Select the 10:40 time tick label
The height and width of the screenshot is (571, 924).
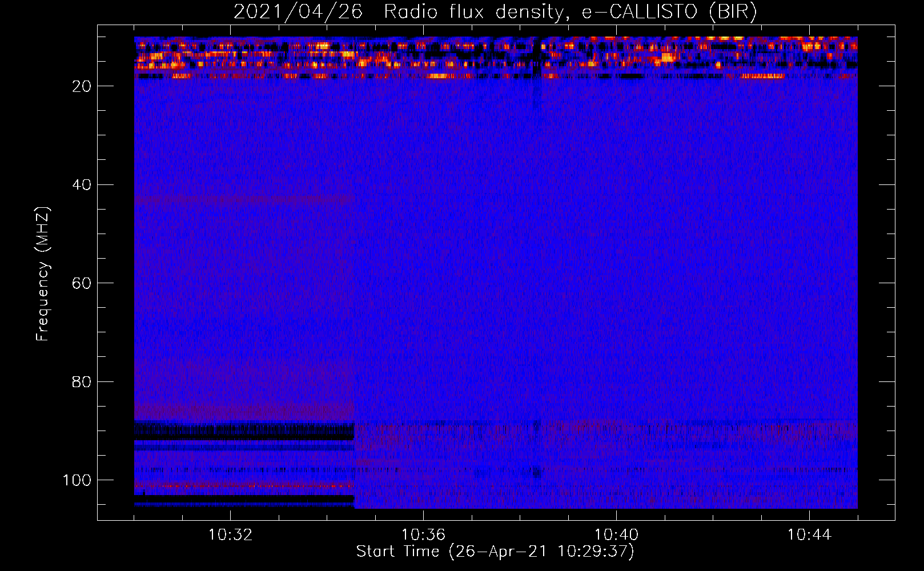(616, 534)
